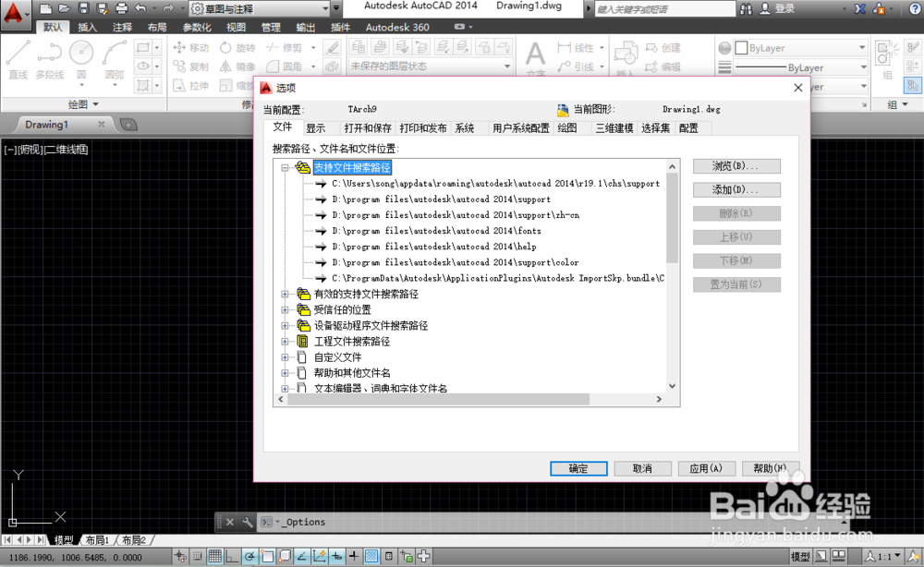Click the 复制 copy tool

coord(191,66)
